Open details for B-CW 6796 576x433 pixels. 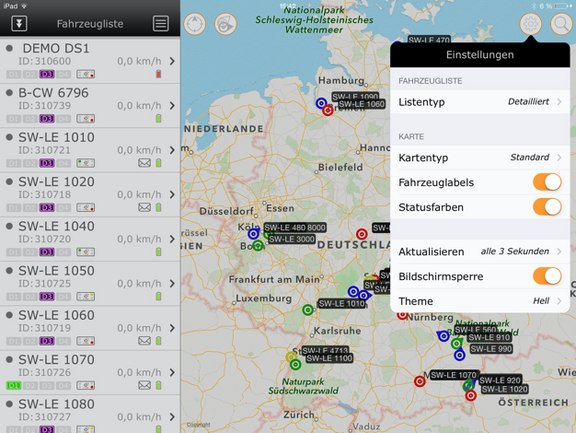90,106
